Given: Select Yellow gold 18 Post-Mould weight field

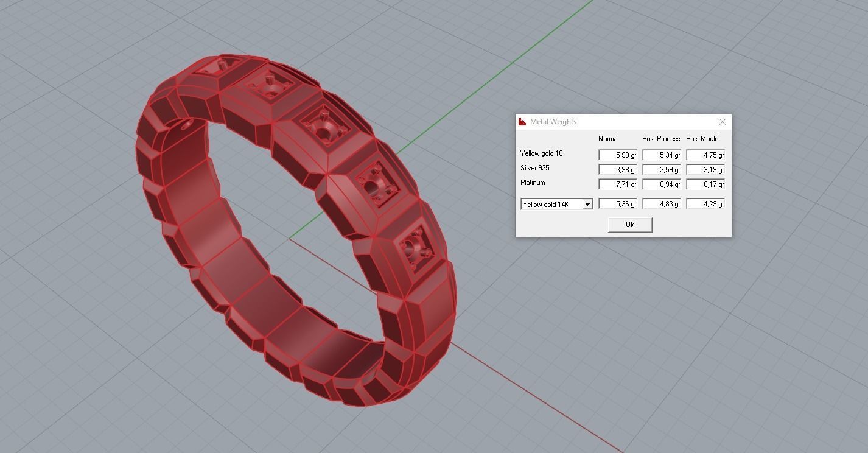Looking at the screenshot, I should tap(705, 155).
